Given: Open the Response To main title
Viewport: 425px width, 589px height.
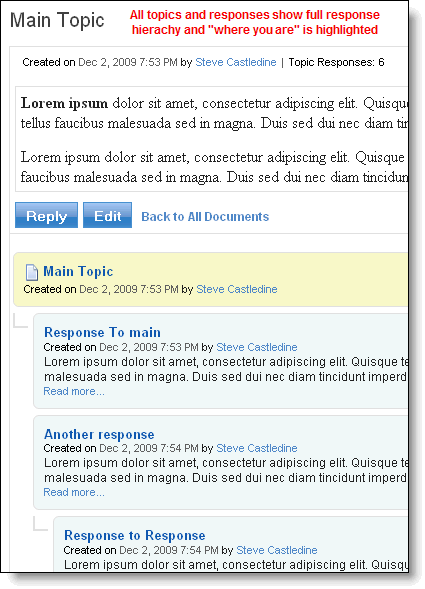Looking at the screenshot, I should tap(102, 332).
